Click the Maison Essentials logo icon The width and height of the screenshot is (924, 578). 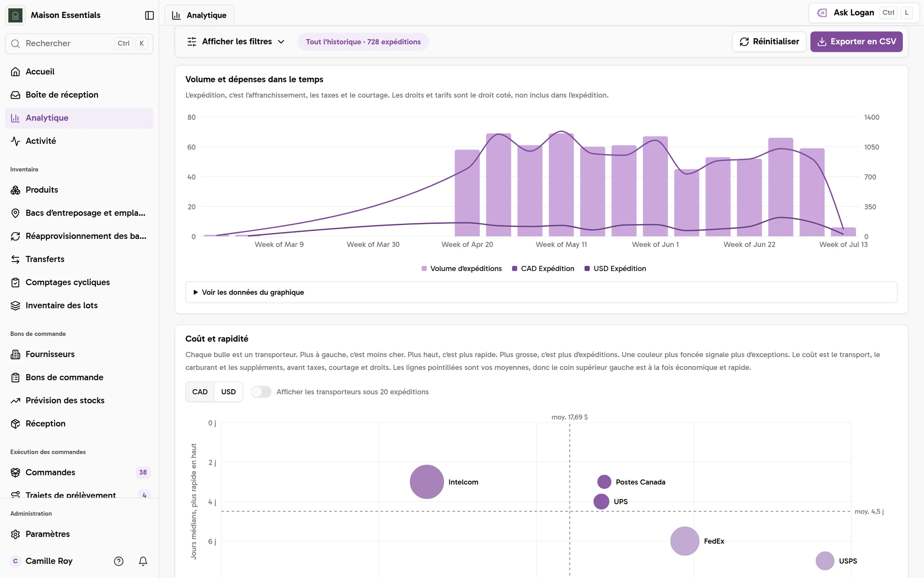tap(15, 15)
